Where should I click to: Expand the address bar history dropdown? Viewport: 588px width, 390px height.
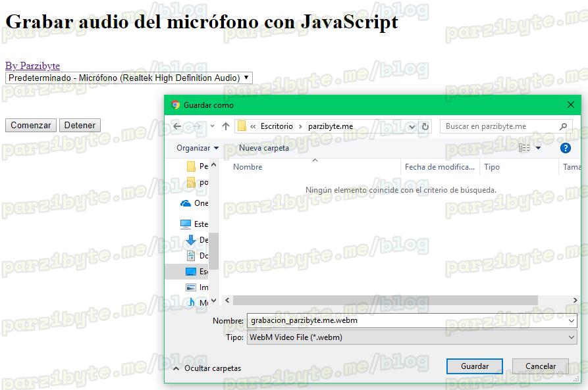412,127
